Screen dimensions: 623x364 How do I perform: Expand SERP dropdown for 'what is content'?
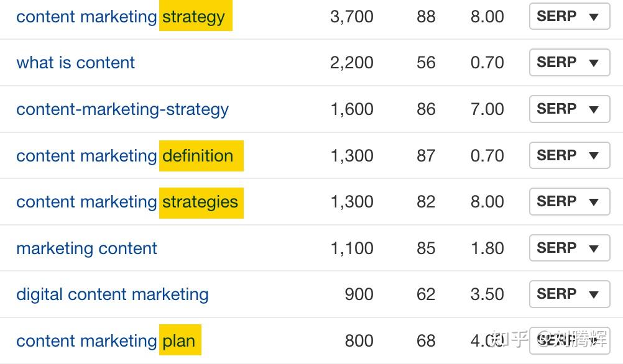(569, 63)
